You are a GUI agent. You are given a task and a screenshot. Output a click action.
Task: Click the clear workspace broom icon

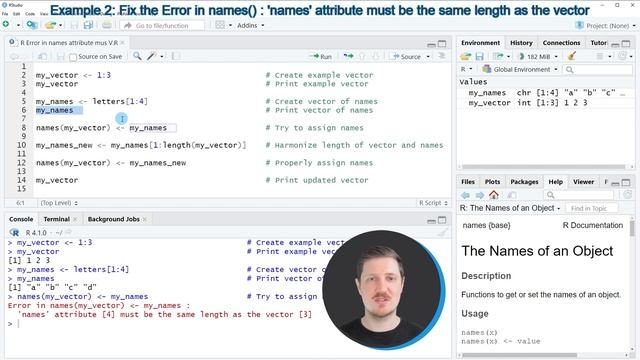[572, 56]
